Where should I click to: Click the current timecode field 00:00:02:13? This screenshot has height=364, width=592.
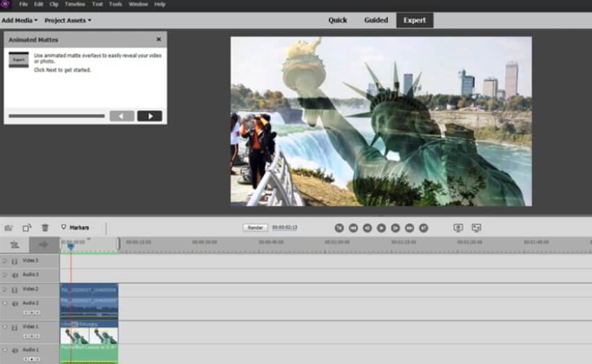(285, 228)
